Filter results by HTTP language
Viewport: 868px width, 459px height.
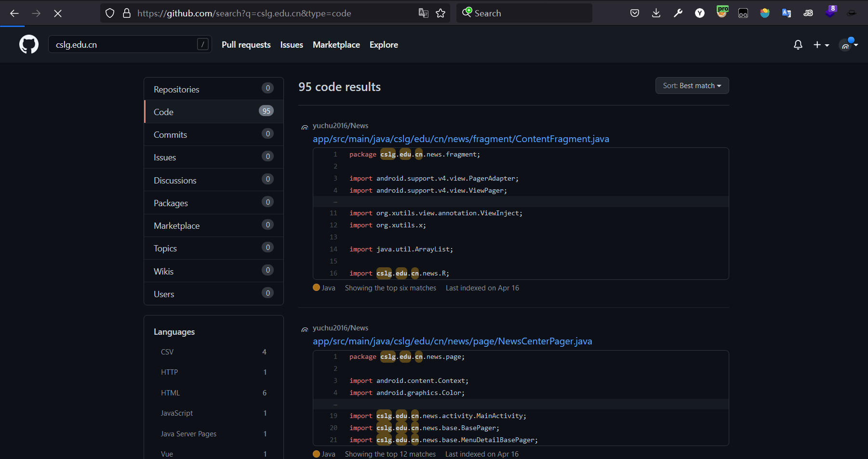click(x=214, y=372)
